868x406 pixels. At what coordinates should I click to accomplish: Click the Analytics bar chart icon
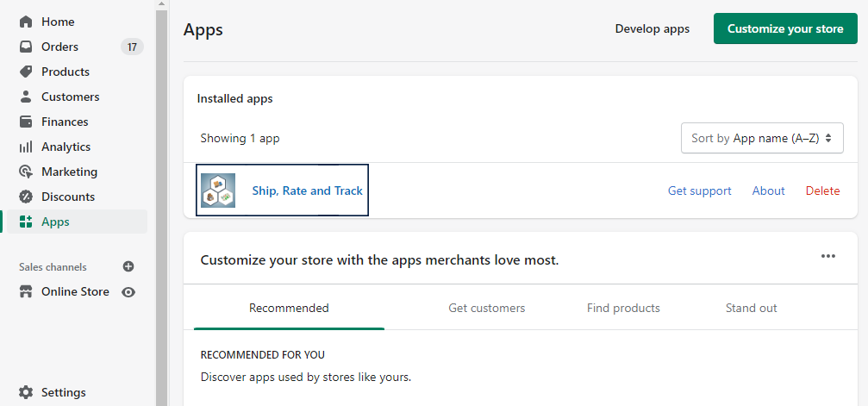26,147
